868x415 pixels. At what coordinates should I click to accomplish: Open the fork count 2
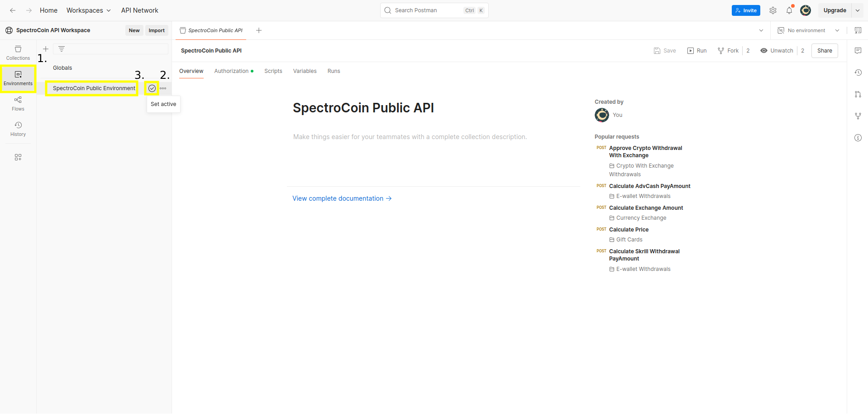click(748, 51)
